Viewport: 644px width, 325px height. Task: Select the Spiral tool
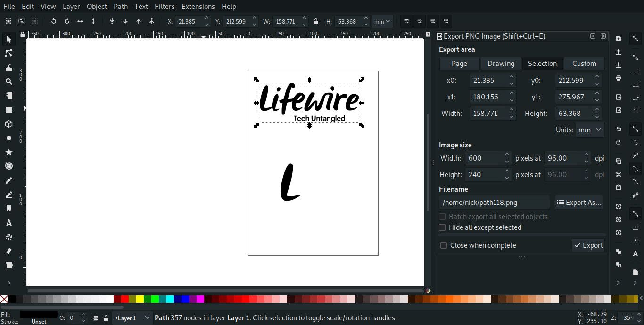(x=8, y=166)
